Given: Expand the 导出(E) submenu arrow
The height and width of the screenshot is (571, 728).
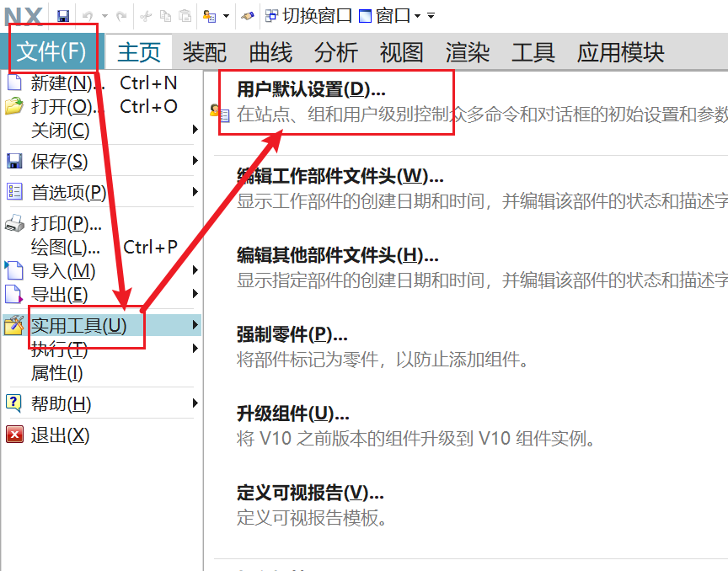Looking at the screenshot, I should click(x=195, y=293).
